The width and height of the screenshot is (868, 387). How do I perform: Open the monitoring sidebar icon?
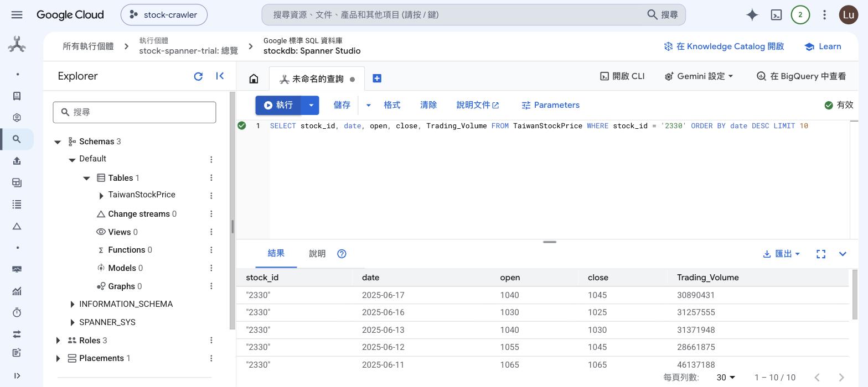point(17,269)
